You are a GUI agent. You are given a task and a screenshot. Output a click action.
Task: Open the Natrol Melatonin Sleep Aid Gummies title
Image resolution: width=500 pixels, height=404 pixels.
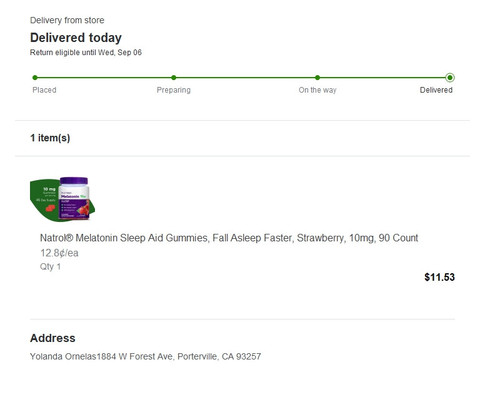click(229, 238)
